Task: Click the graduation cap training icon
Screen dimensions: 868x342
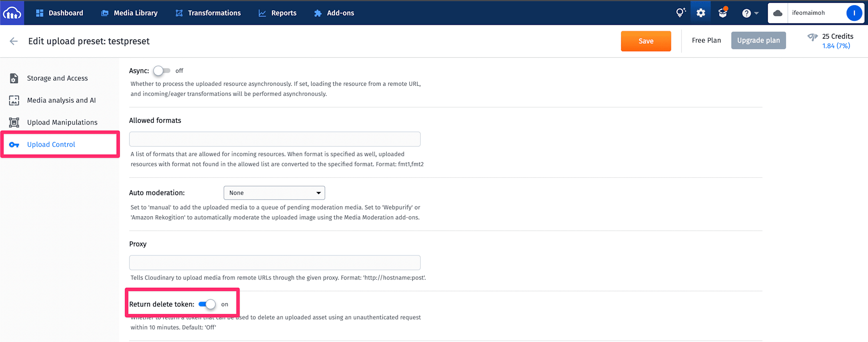Action: coord(723,13)
